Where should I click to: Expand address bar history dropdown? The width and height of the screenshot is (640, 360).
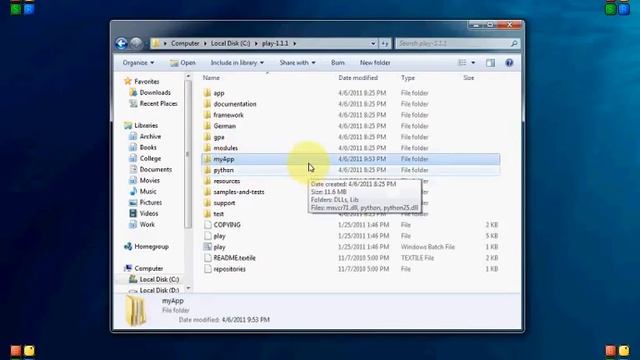373,44
